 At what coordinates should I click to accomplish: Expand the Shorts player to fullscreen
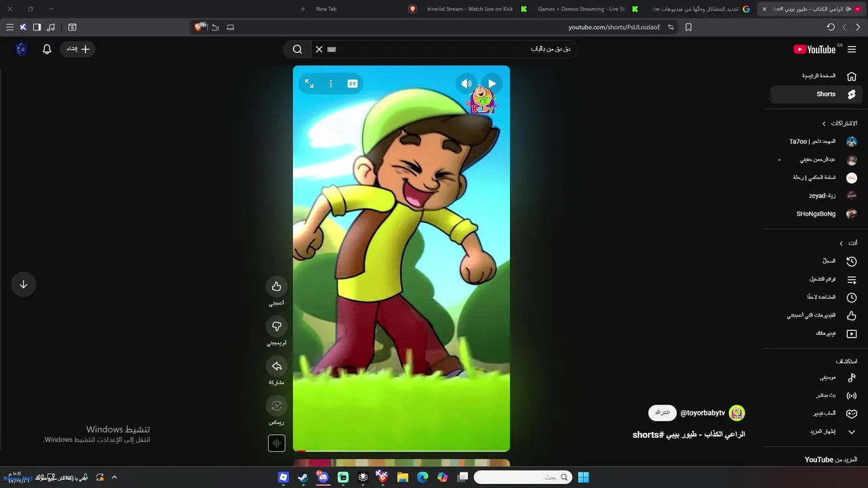click(x=309, y=83)
